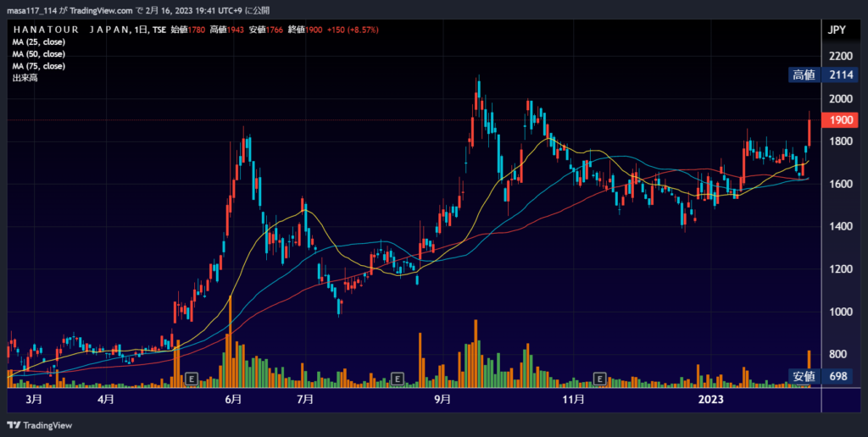The width and height of the screenshot is (868, 437).
Task: Select the 出来高 volume indicator label
Action: [x=25, y=78]
